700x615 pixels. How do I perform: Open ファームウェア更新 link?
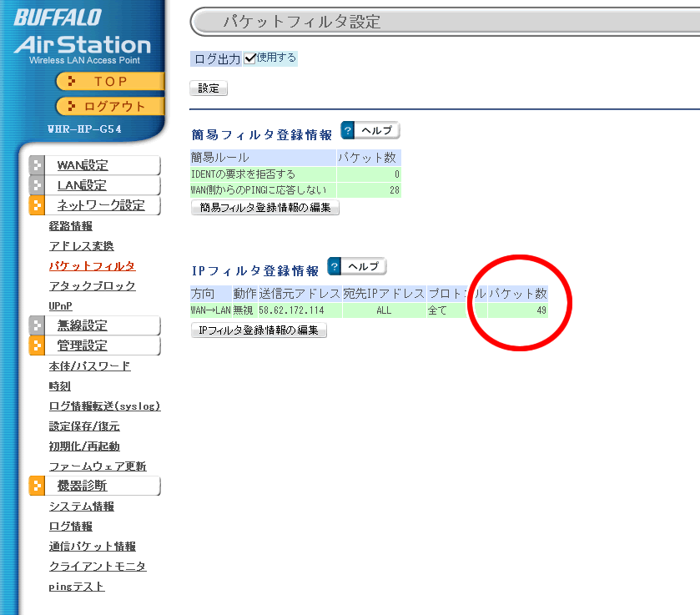pos(98,466)
